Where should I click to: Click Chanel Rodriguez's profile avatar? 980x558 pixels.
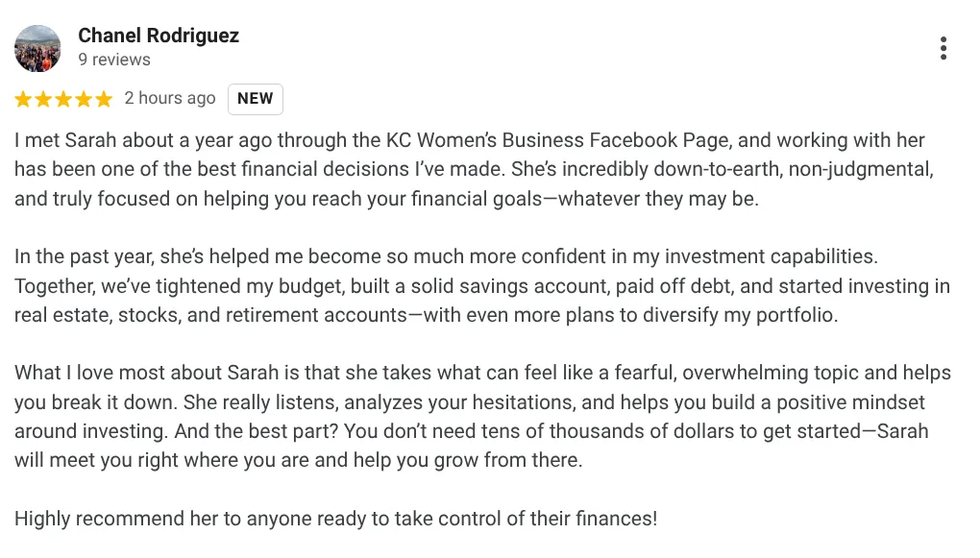click(x=37, y=48)
